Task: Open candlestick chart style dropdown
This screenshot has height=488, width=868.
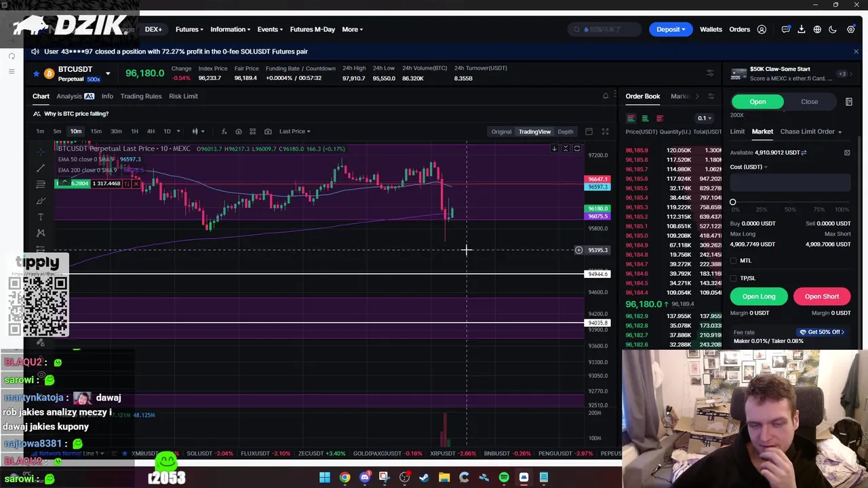Action: tap(197, 131)
